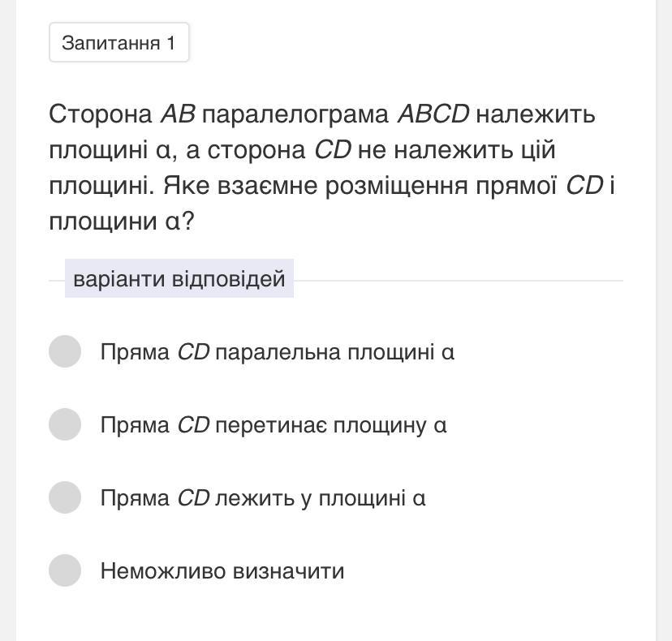This screenshot has width=672, height=641.
Task: Click the answer text "Пряма CD лежить у площині α"
Action: click(262, 498)
